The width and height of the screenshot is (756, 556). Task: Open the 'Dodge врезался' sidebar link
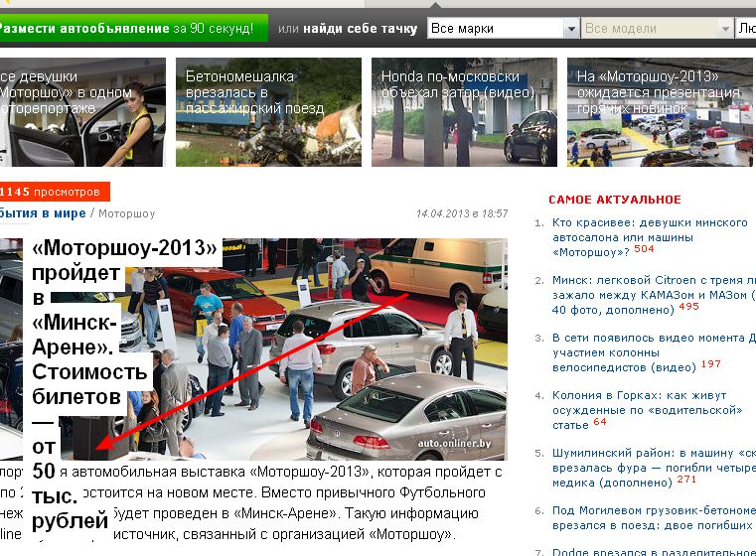coord(654,552)
